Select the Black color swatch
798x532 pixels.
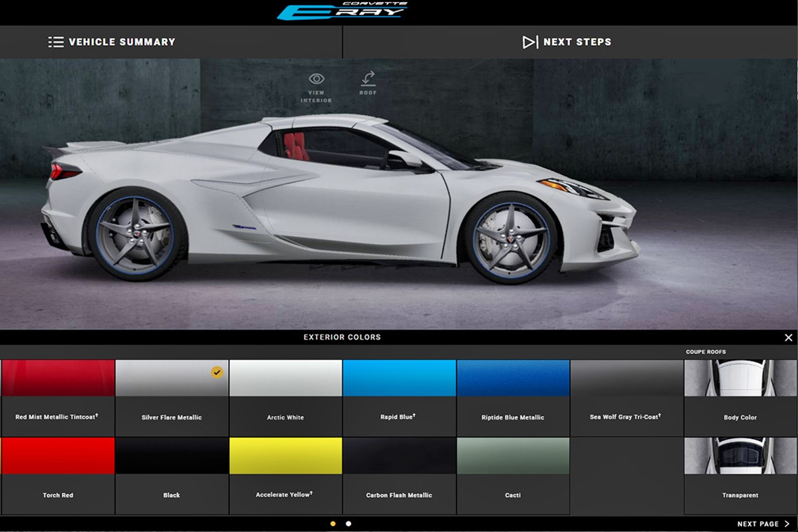[172, 456]
